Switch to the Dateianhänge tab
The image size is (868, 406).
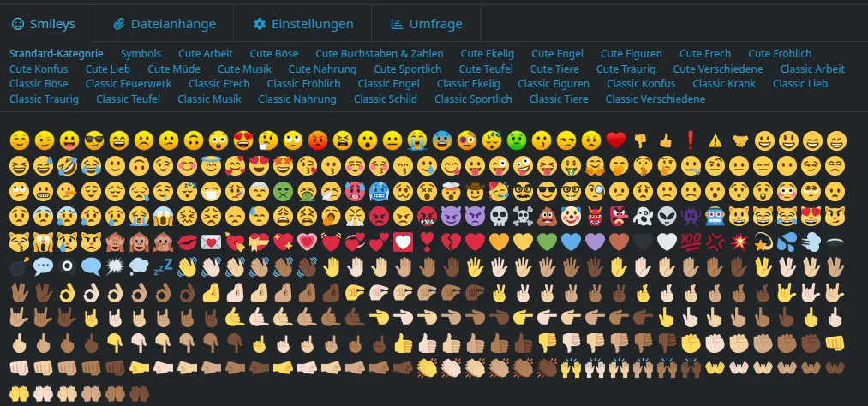(x=165, y=24)
